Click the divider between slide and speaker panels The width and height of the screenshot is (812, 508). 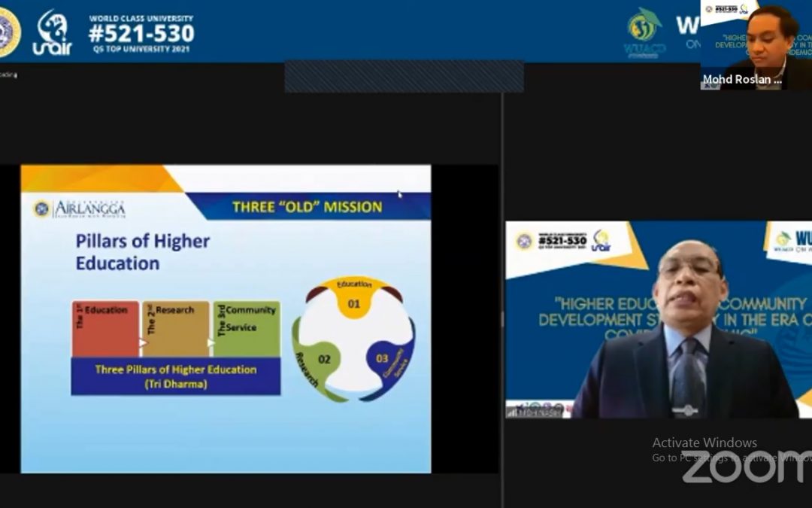pyautogui.click(x=501, y=301)
